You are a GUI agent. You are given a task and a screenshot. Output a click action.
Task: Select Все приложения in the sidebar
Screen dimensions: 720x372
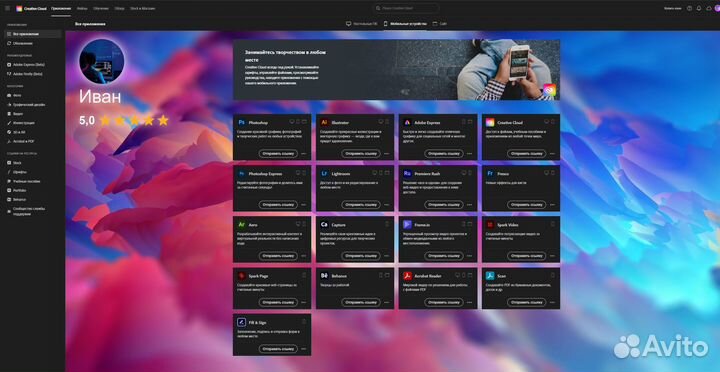tap(32, 34)
